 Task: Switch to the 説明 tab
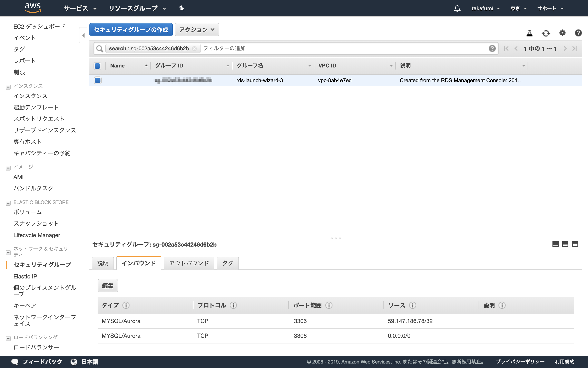(103, 263)
